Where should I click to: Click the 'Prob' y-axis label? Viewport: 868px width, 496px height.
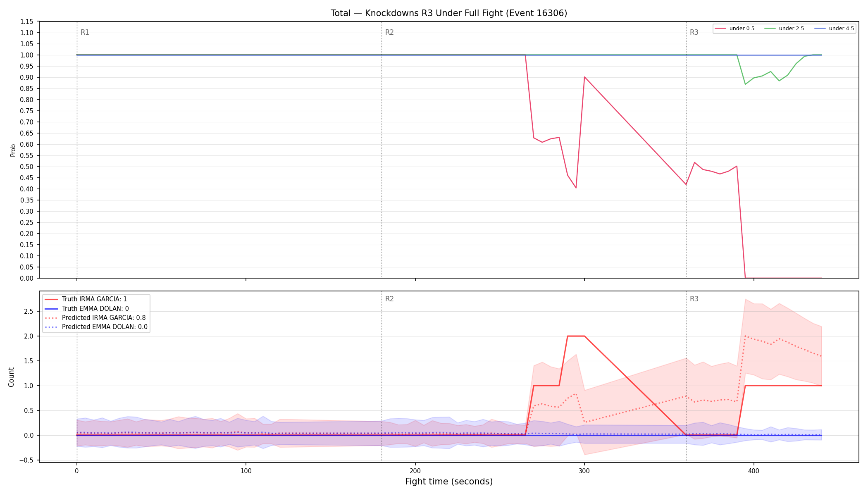(13, 150)
